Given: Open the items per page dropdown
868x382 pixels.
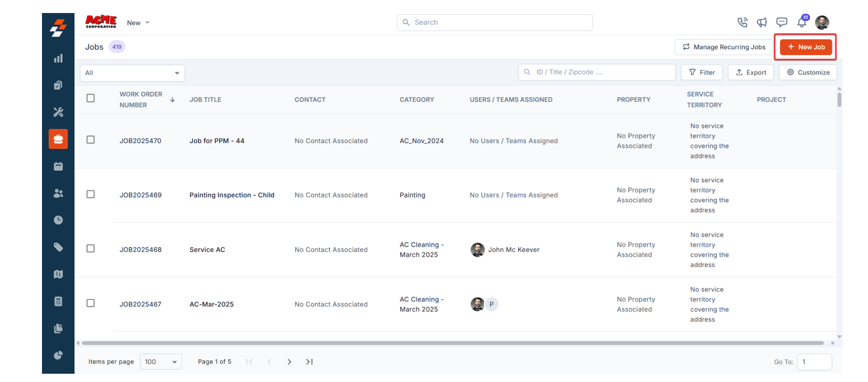Looking at the screenshot, I should pos(161,362).
